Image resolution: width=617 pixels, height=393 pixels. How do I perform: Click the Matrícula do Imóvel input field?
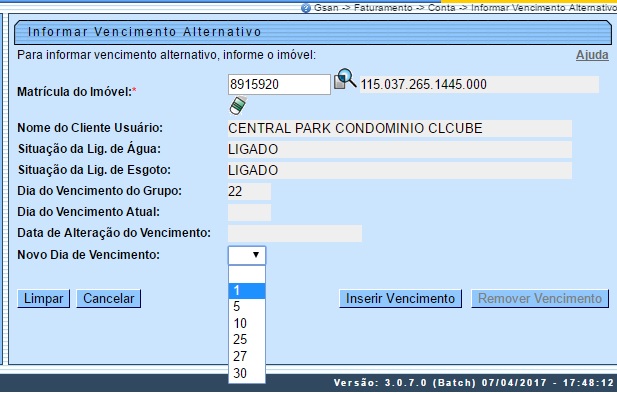pyautogui.click(x=279, y=84)
